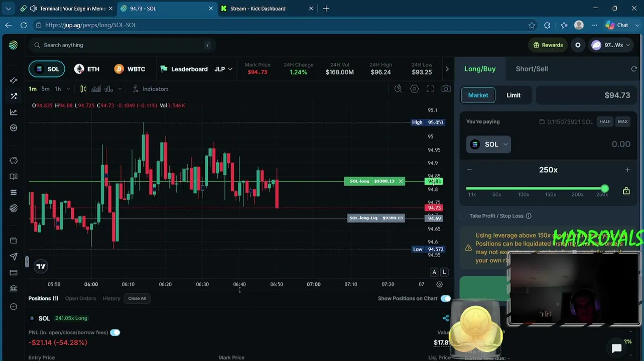Open the striped globe icon in left sidebar

[14, 209]
